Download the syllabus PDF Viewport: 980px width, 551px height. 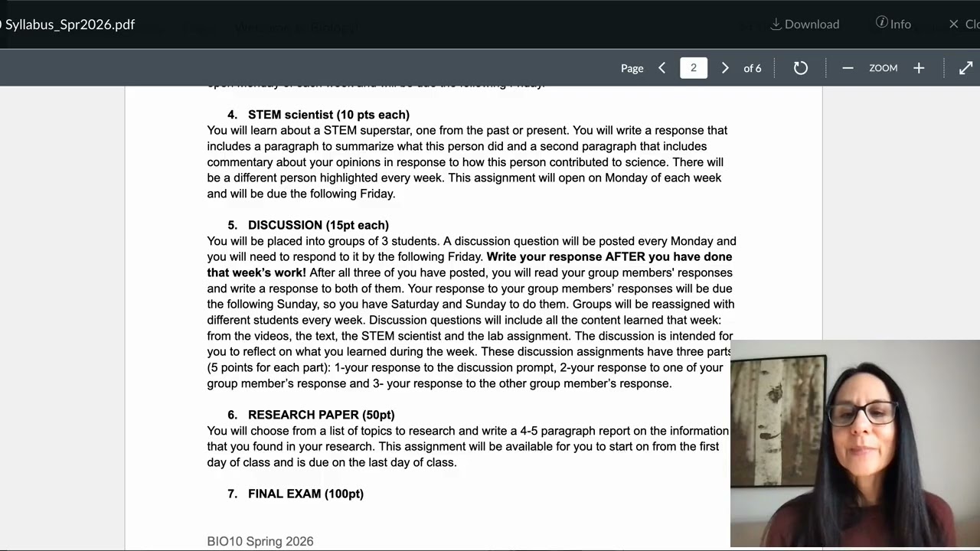coord(805,24)
